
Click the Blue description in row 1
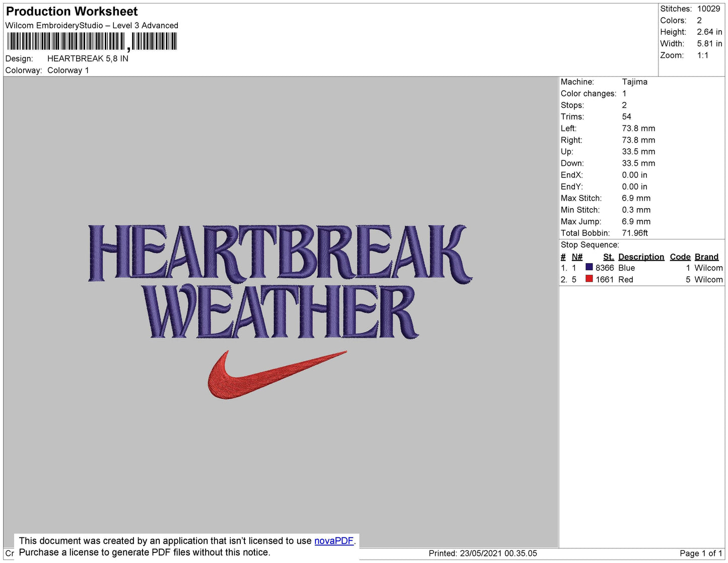627,268
